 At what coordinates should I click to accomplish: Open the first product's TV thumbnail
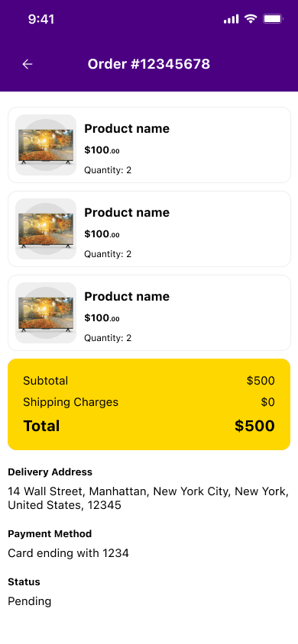point(46,145)
